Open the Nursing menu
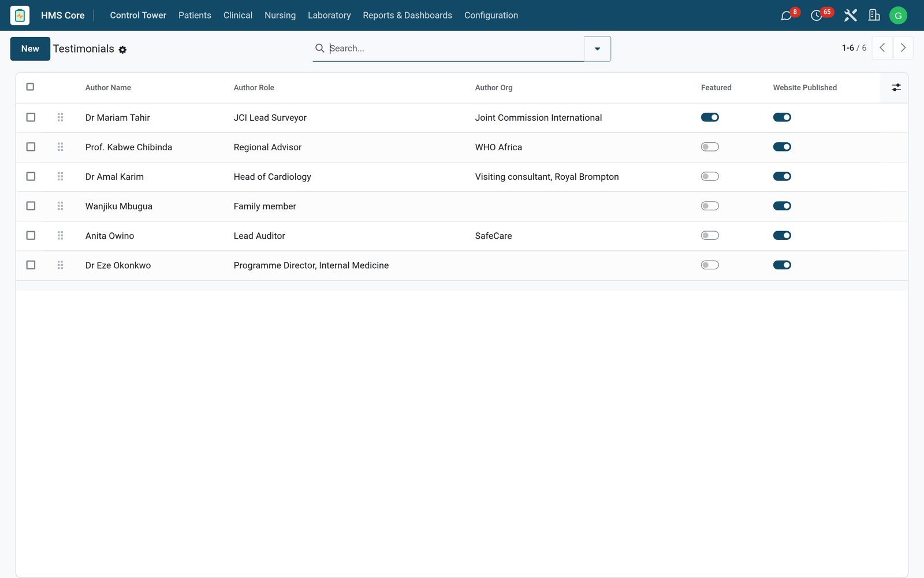Viewport: 924px width, 578px height. click(280, 16)
